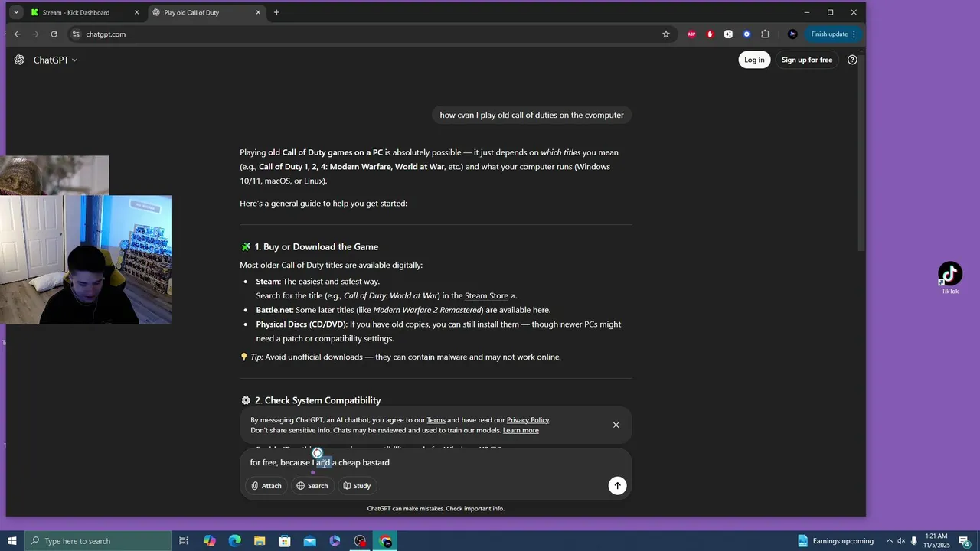The width and height of the screenshot is (980, 551).
Task: Open the purple Clipchamp taskbar app
Action: 335,541
